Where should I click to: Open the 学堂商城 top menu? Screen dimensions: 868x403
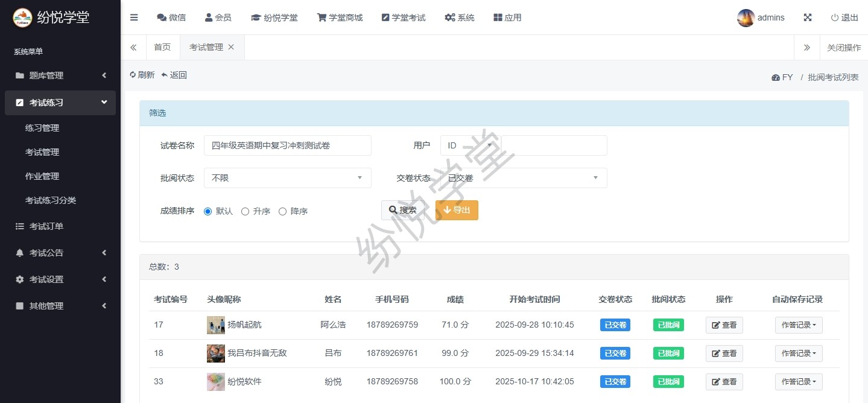pyautogui.click(x=340, y=17)
